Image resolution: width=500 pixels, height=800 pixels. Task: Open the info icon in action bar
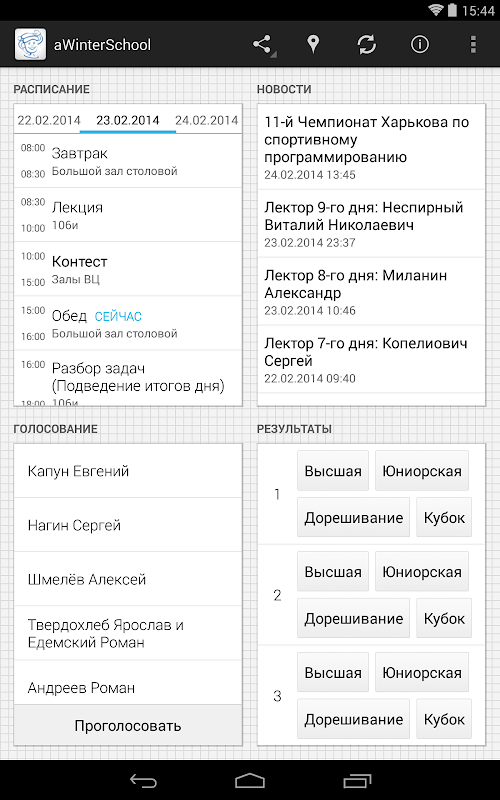click(419, 45)
